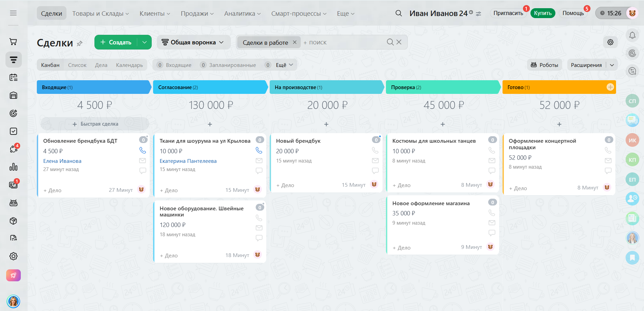
Task: Switch to the Список view tab
Action: tap(77, 65)
